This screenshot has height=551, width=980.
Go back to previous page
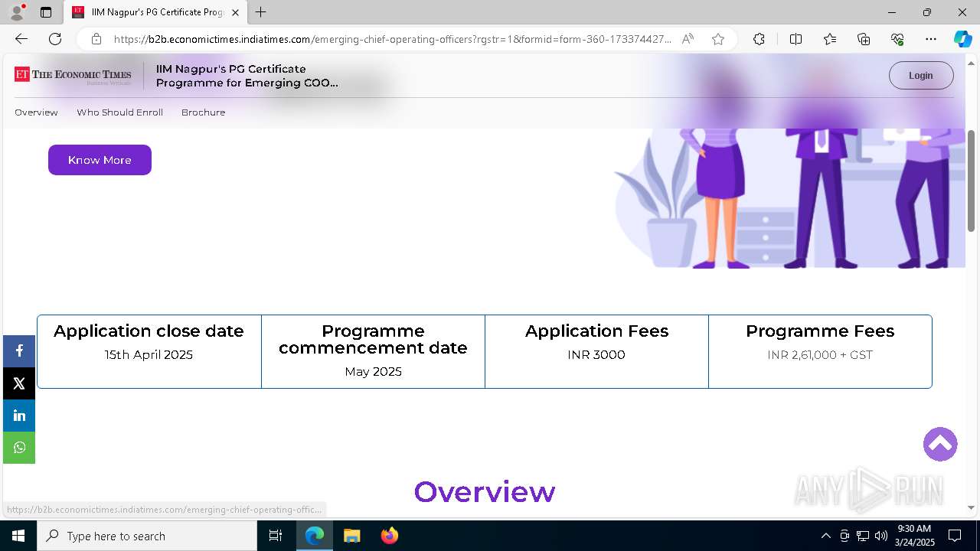[x=21, y=39]
